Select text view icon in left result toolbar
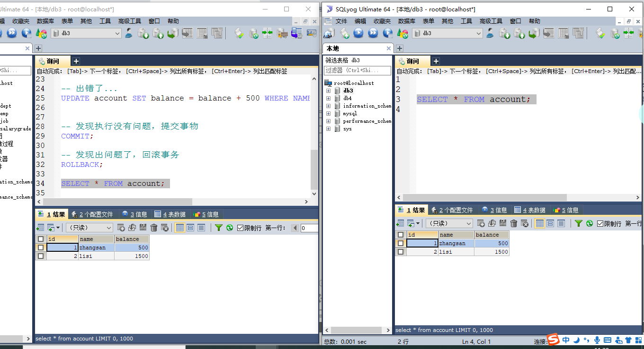 (x=201, y=228)
